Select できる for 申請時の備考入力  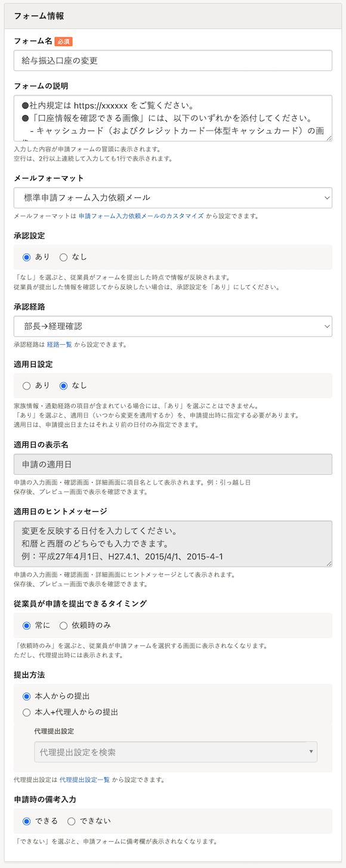coord(26,821)
